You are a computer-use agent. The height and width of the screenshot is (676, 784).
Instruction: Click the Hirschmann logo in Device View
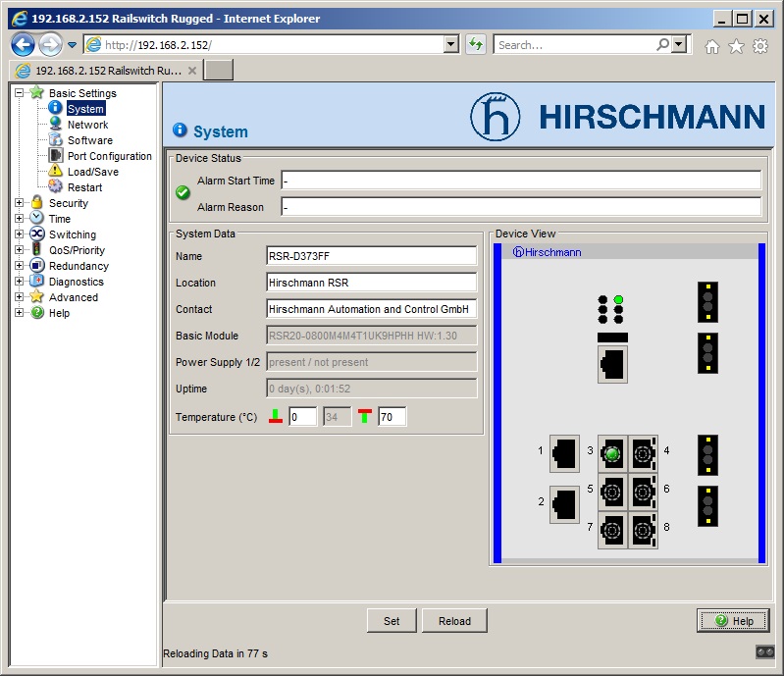547,252
